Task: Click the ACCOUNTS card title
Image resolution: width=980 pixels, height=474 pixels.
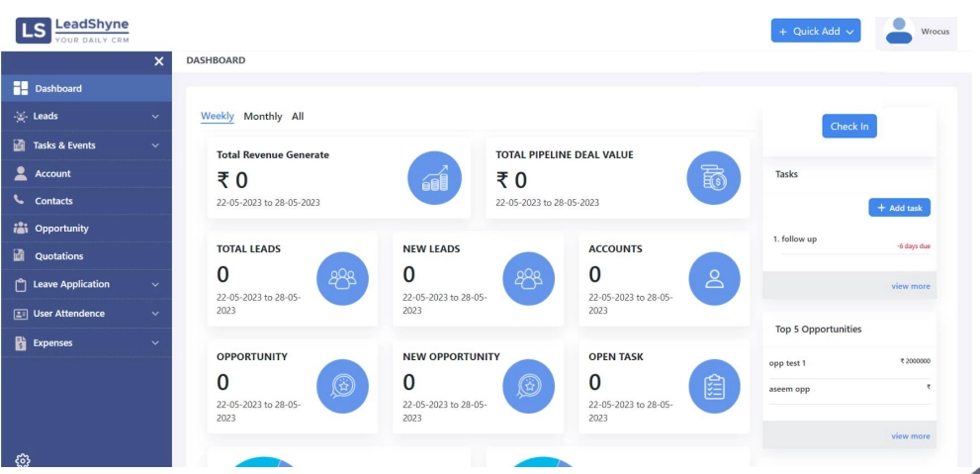Action: pos(616,249)
